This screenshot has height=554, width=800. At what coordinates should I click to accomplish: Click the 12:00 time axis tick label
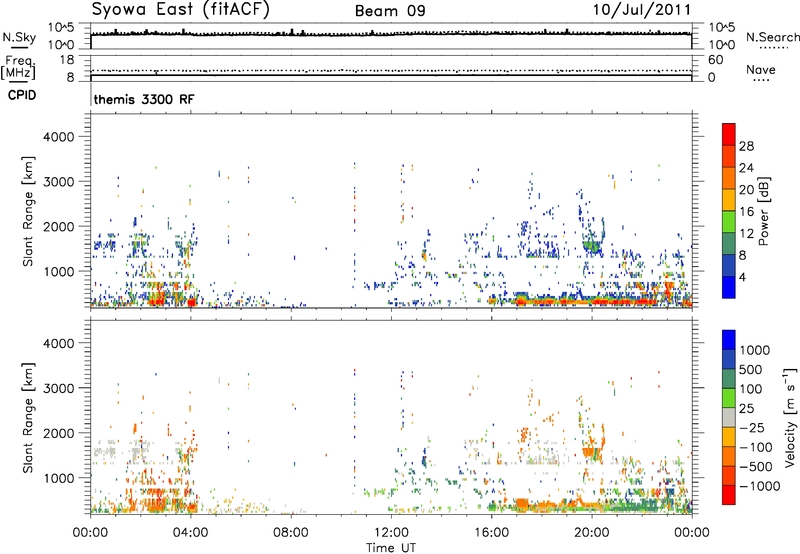pyautogui.click(x=391, y=531)
